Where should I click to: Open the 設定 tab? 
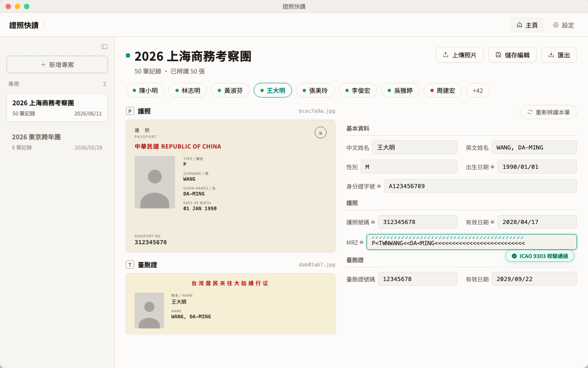(563, 25)
